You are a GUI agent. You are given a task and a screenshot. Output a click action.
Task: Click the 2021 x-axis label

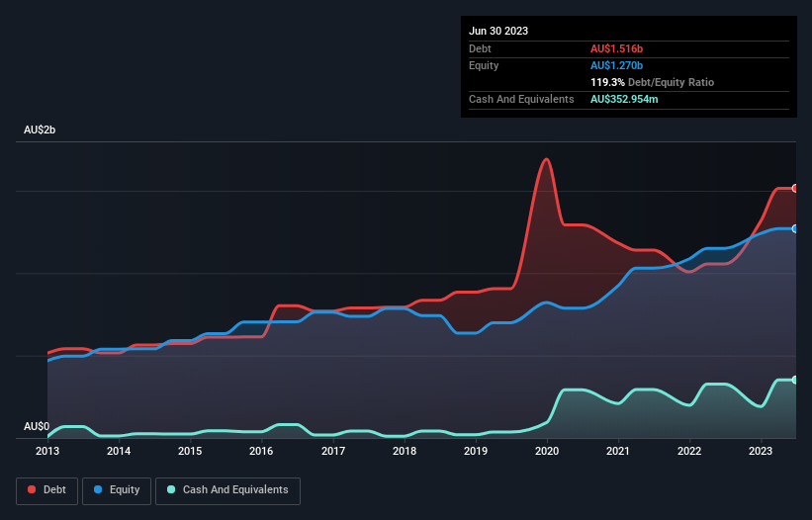pyautogui.click(x=618, y=451)
